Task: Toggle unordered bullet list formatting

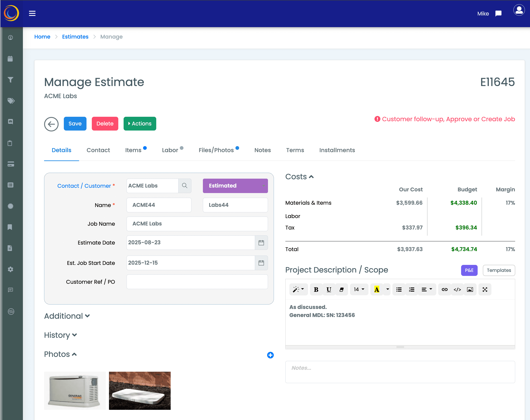Action: [x=399, y=289]
